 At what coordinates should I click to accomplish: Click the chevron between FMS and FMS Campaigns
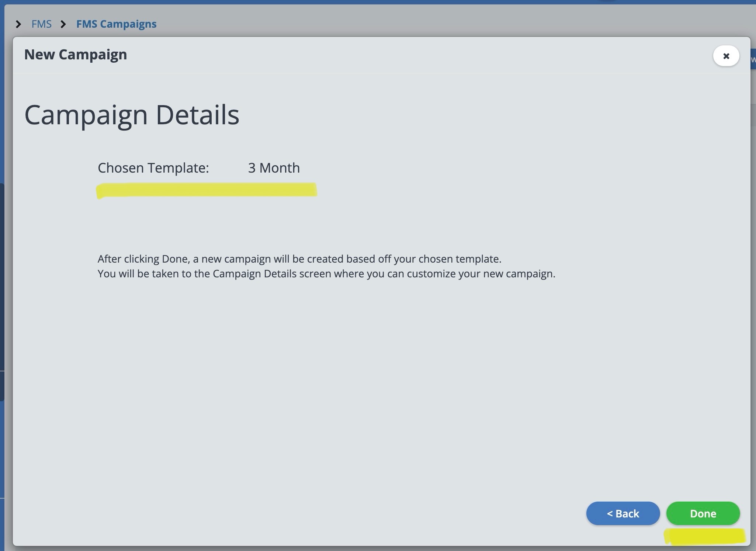(x=63, y=24)
